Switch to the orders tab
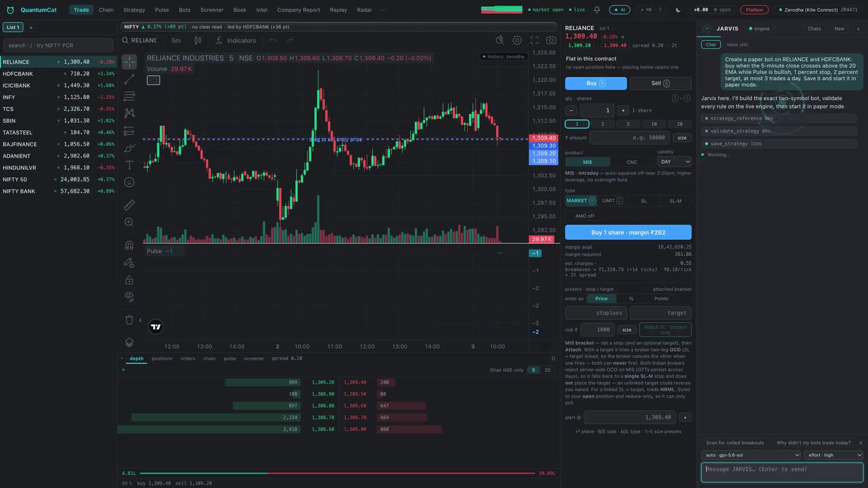The height and width of the screenshot is (488, 868). pos(187,358)
